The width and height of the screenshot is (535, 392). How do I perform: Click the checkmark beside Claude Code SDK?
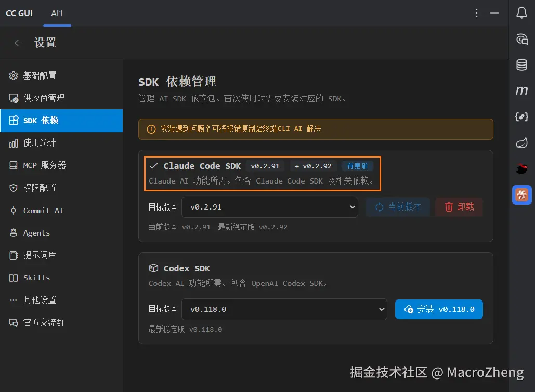153,166
